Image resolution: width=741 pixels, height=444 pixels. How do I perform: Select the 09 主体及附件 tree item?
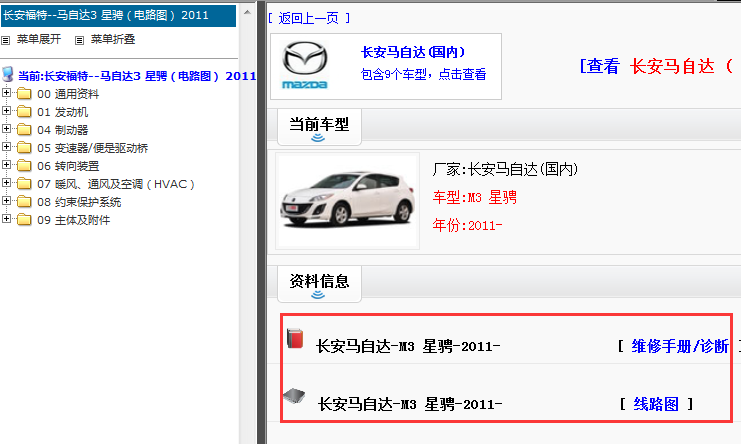[x=73, y=220]
